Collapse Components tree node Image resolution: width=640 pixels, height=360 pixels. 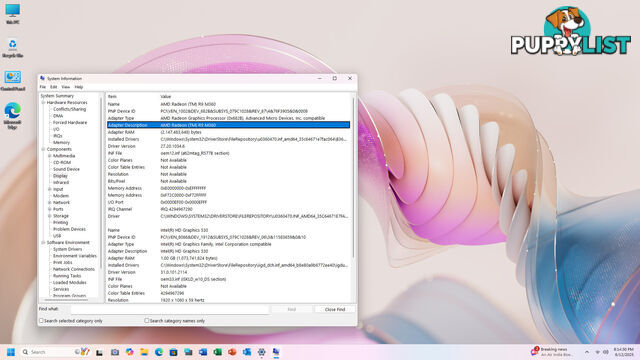43,149
